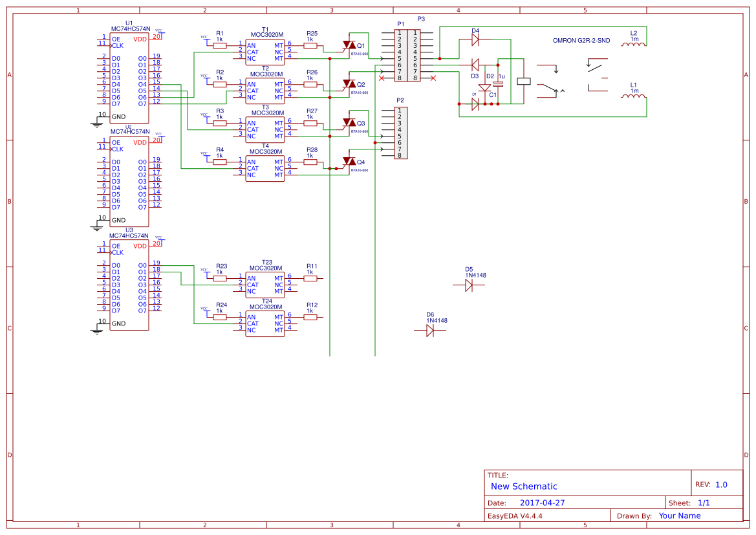
Task: Select the D6 1N4148 diode symbol
Action: pyautogui.click(x=431, y=329)
